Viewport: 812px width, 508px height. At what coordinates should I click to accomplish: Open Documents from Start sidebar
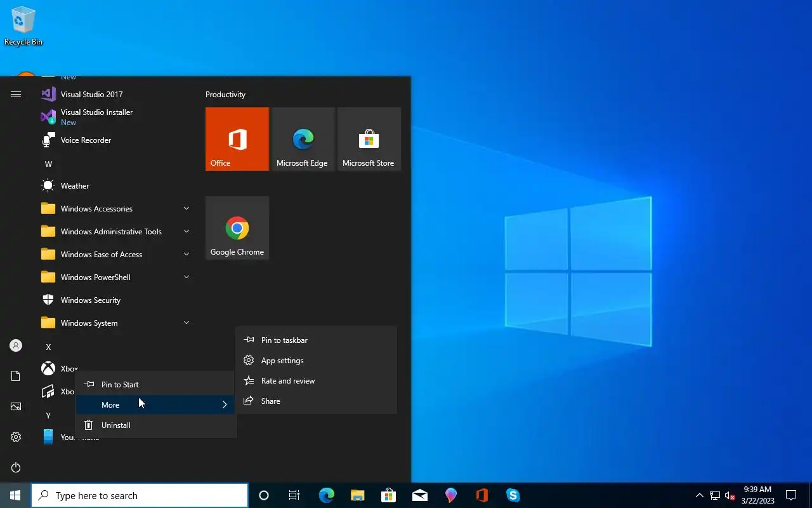pos(16,376)
